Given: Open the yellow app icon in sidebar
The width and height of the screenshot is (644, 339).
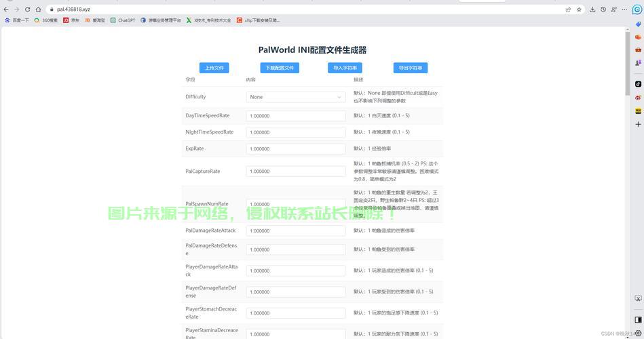Looking at the screenshot, I should 638,111.
